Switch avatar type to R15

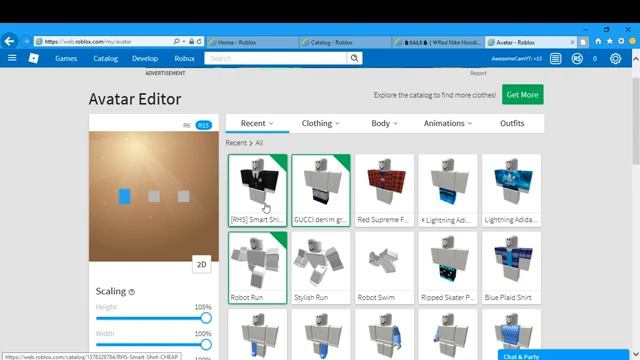click(203, 125)
